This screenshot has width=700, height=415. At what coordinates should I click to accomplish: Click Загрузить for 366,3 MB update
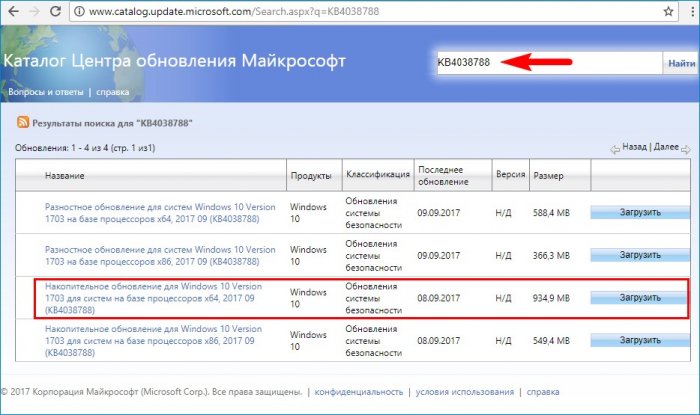pyautogui.click(x=640, y=255)
